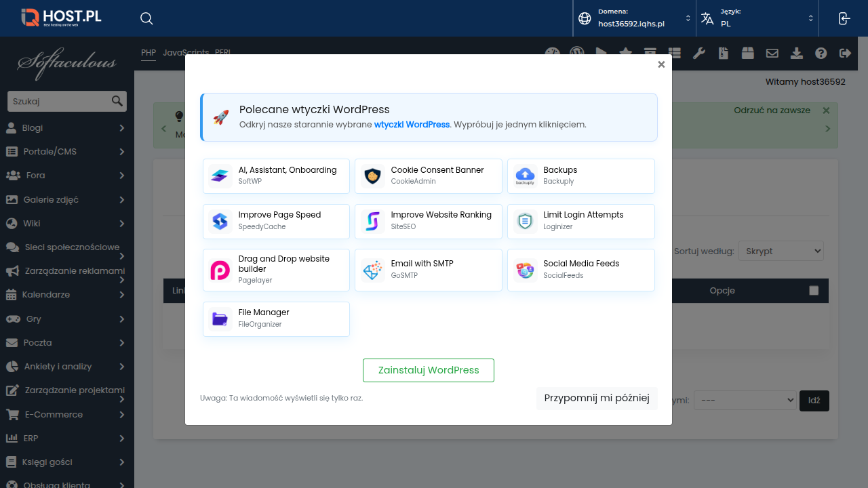Switch to the PHP tab
The height and width of the screenshot is (488, 868).
coord(149,52)
